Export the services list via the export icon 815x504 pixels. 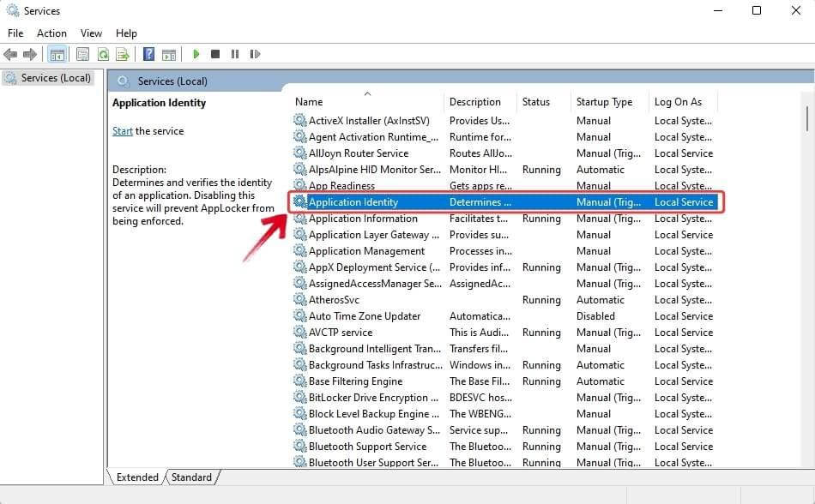click(124, 54)
